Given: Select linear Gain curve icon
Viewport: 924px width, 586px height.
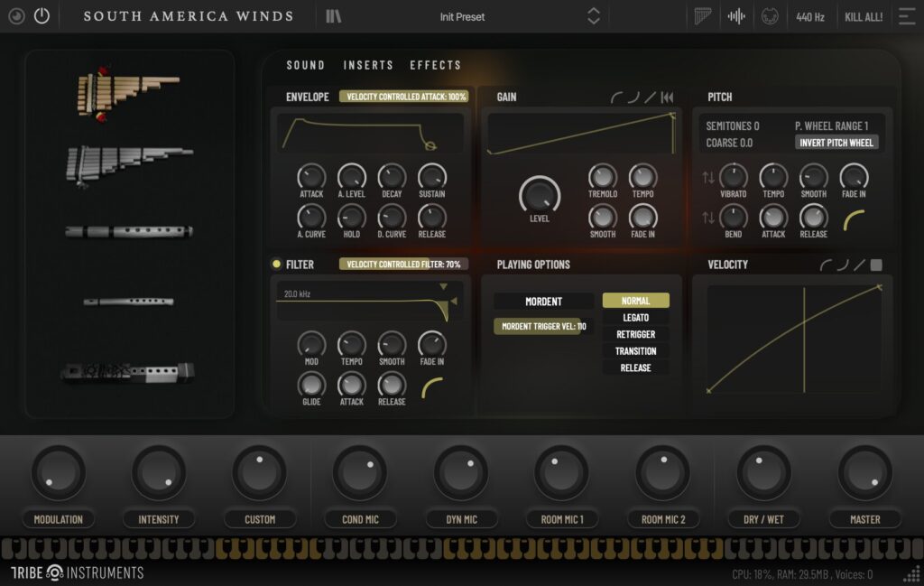Looking at the screenshot, I should (x=650, y=98).
